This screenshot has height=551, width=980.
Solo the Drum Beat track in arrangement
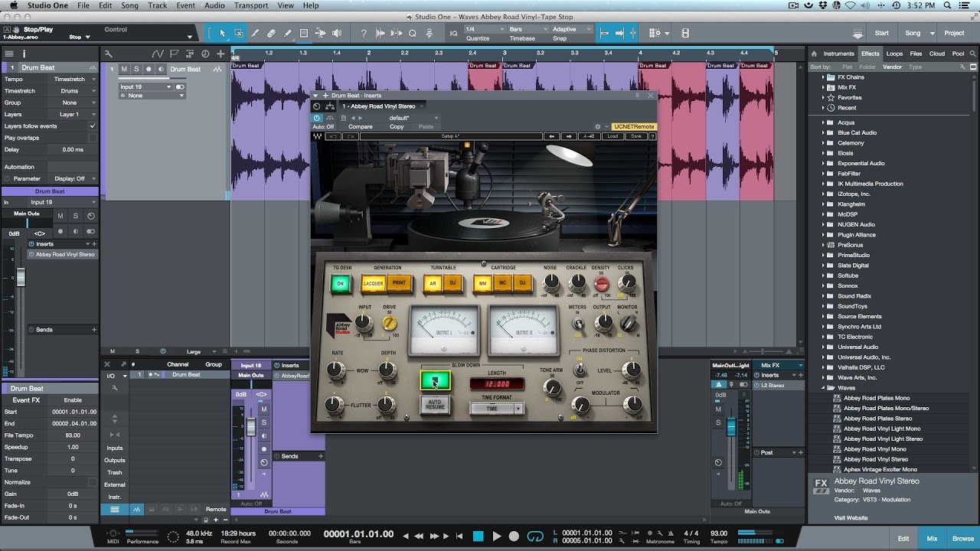[136, 69]
